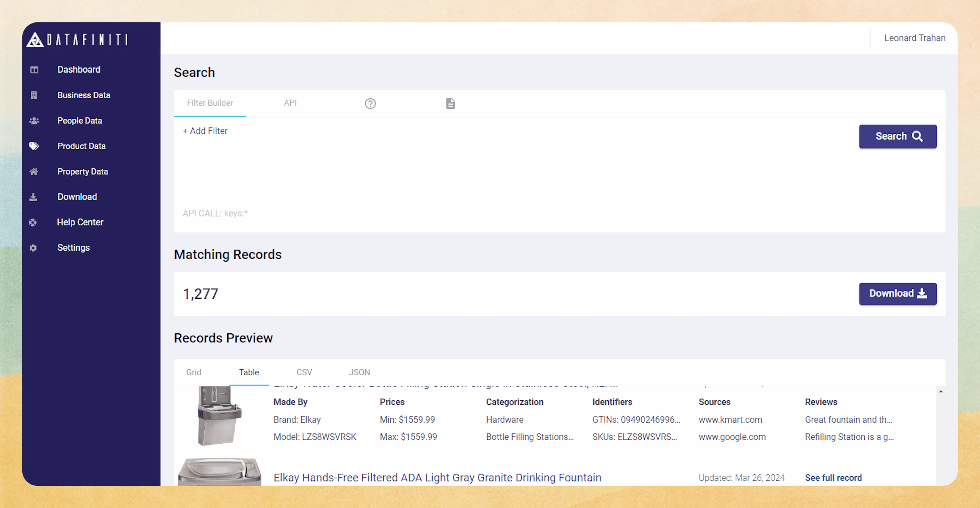See full record for the Elkay drinking fountain
This screenshot has width=980, height=508.
point(834,478)
